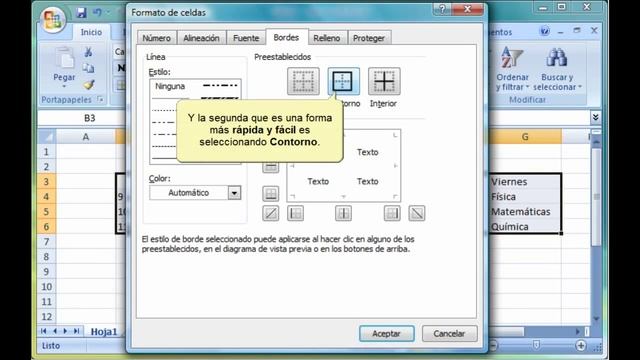Toggle the right border button
Image resolution: width=640 pixels, height=360 pixels.
[392, 213]
